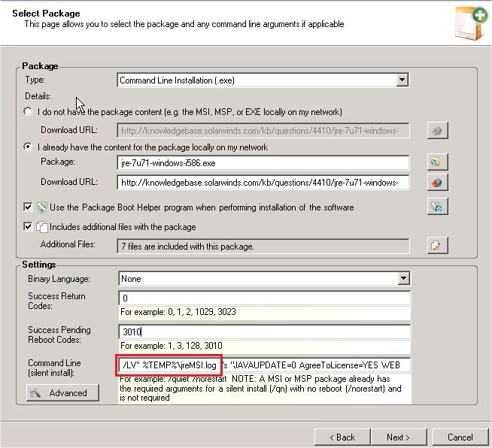Toggle Use the Package Boot Helper checkbox
This screenshot has width=492, height=448.
(x=28, y=207)
